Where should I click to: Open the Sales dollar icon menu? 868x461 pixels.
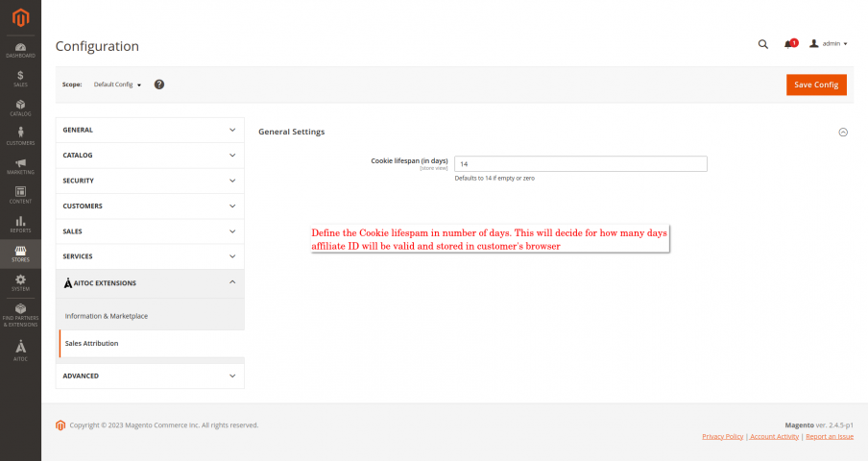coord(20,79)
